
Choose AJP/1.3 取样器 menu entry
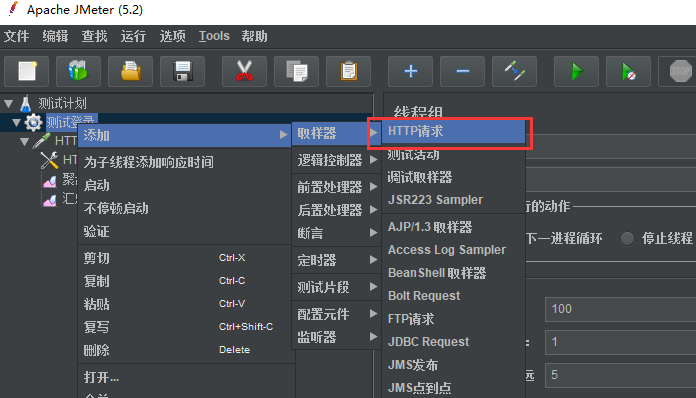point(453,227)
